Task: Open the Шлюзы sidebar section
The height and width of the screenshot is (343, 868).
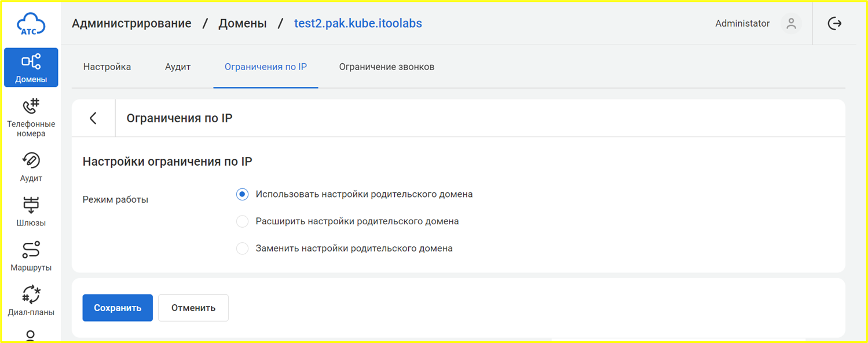Action: (x=31, y=211)
